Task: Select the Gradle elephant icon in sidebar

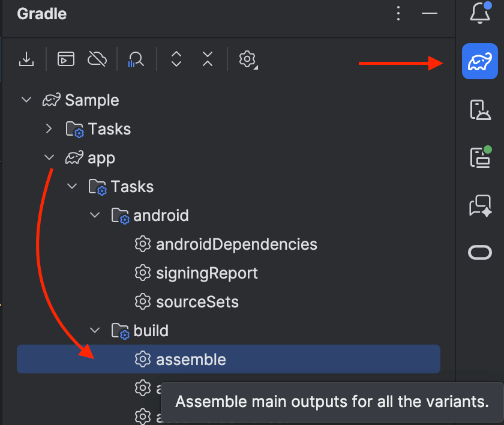Action: point(479,61)
